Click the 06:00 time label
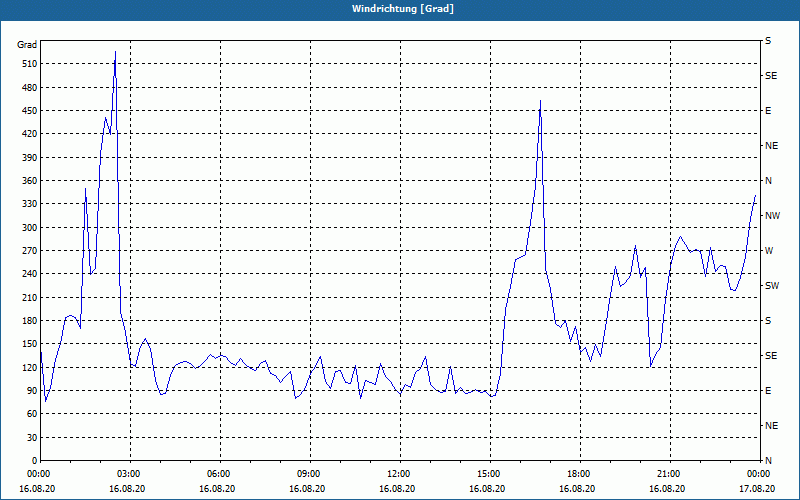800x500 pixels. click(220, 474)
